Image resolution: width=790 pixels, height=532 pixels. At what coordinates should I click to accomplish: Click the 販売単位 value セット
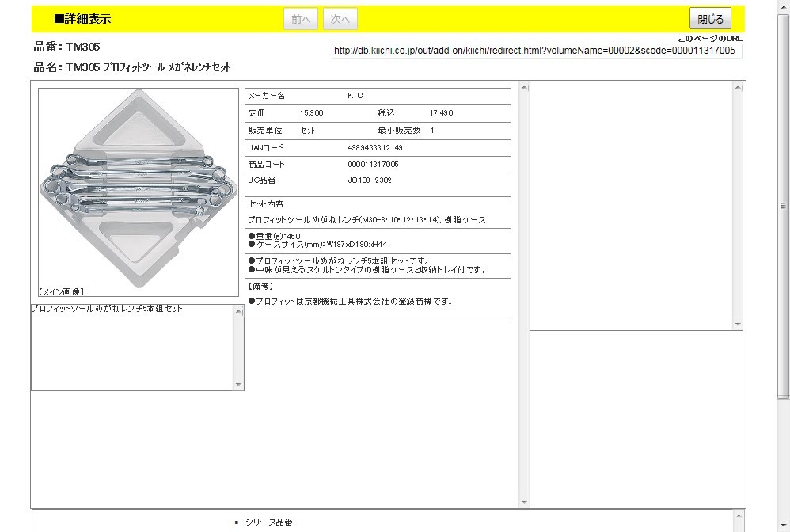(307, 131)
